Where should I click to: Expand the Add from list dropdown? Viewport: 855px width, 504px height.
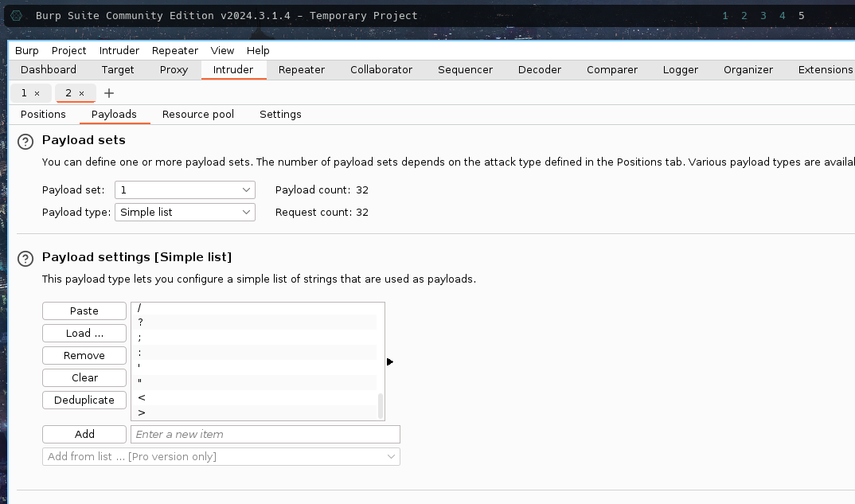coord(221,457)
